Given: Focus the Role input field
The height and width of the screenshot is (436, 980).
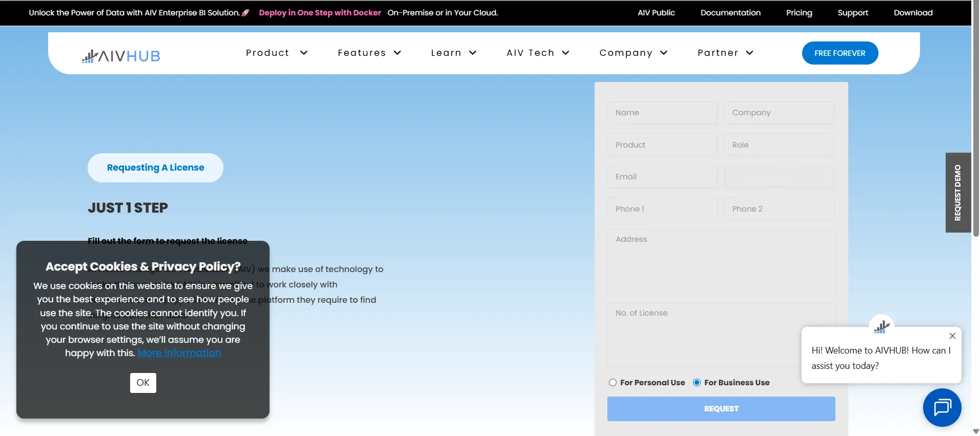Looking at the screenshot, I should [x=779, y=145].
